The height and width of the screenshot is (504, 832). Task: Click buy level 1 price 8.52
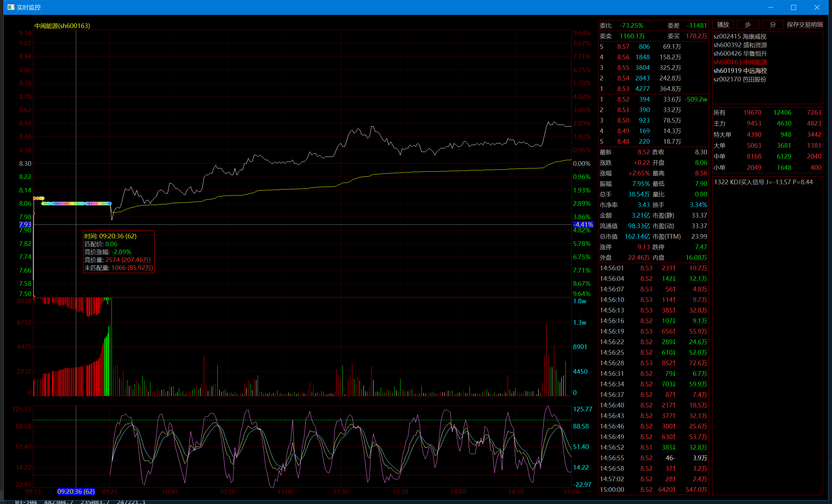[x=623, y=99]
